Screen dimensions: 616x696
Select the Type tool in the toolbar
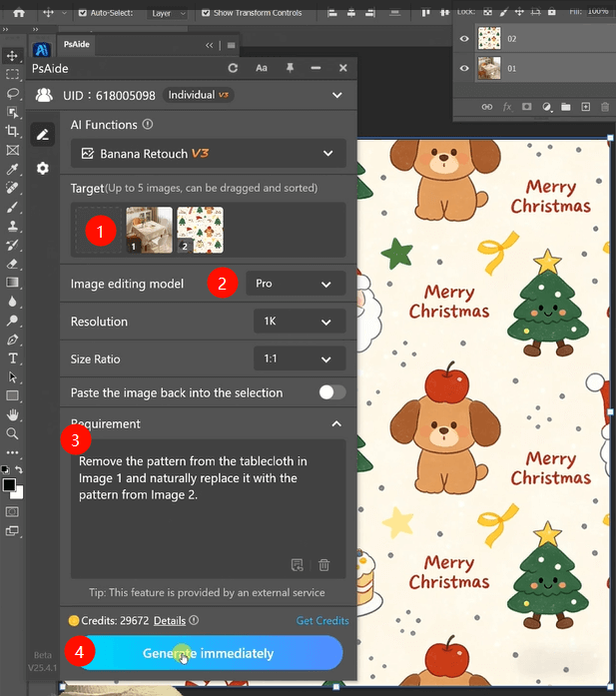[12, 358]
